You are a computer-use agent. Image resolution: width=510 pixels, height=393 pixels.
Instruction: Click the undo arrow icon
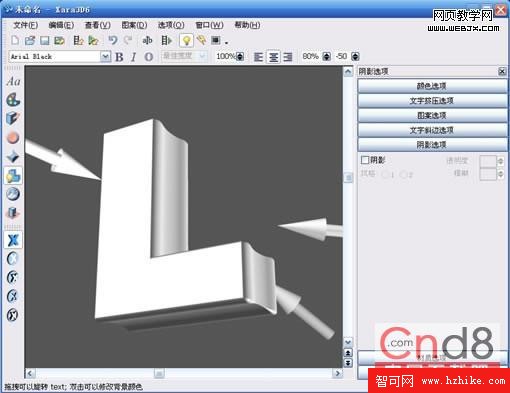coord(113,41)
